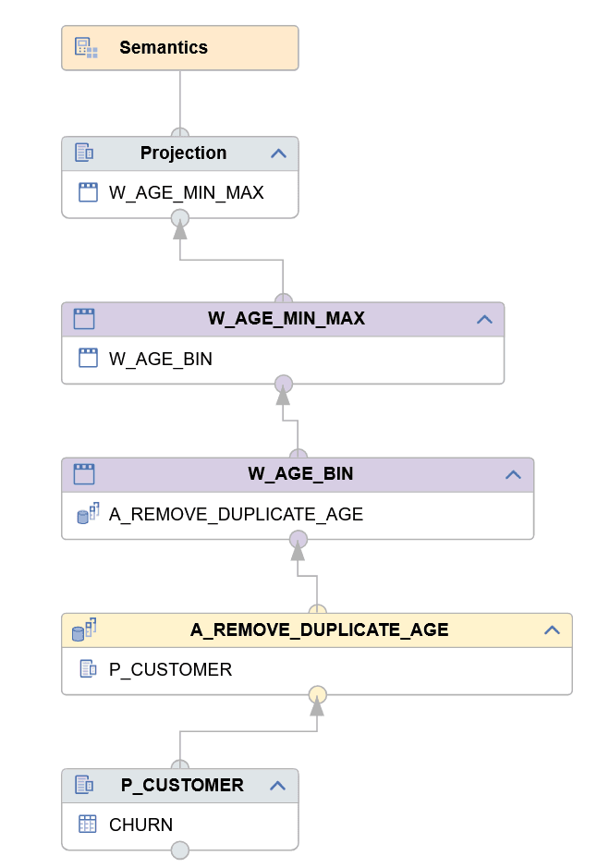Click the A_REMOVE_DUPLICATE_AGE aggregation header icon
The image size is (597, 868).
pos(84,630)
